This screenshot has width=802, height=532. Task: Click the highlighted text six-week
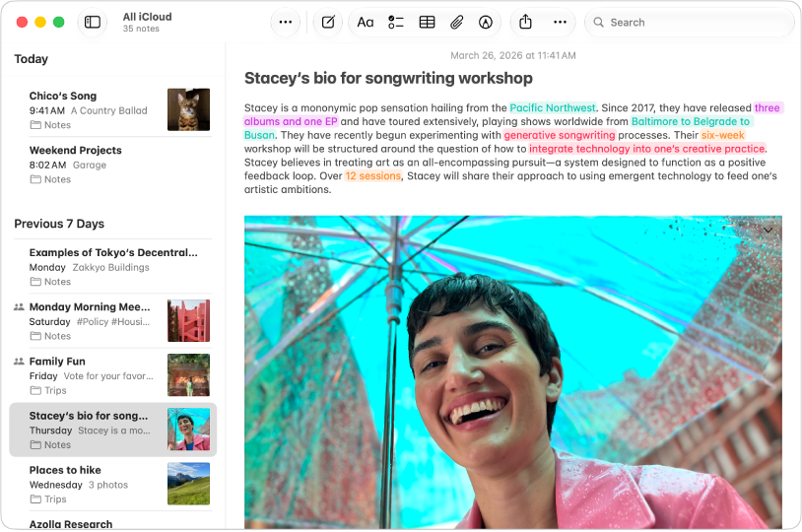click(x=723, y=135)
